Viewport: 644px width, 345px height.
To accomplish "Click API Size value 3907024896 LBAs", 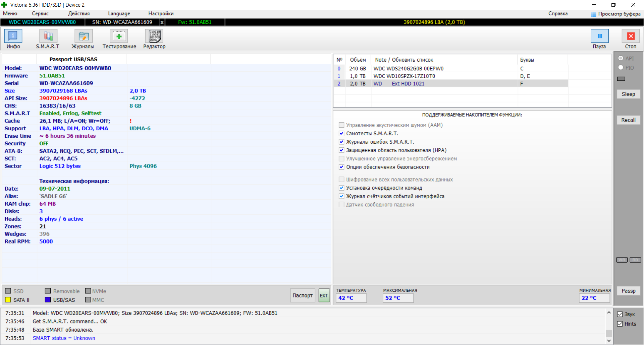I will [x=63, y=98].
